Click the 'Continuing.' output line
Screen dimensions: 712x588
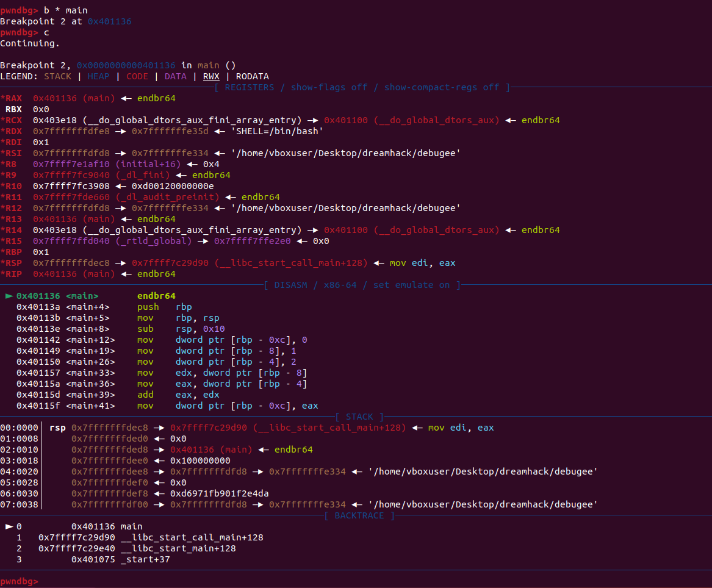(x=29, y=43)
